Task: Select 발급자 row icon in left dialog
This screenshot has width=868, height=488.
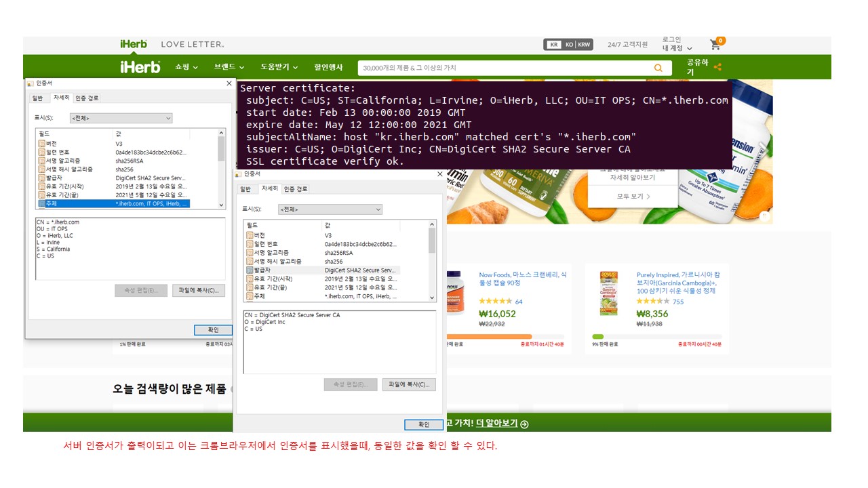Action: point(42,178)
